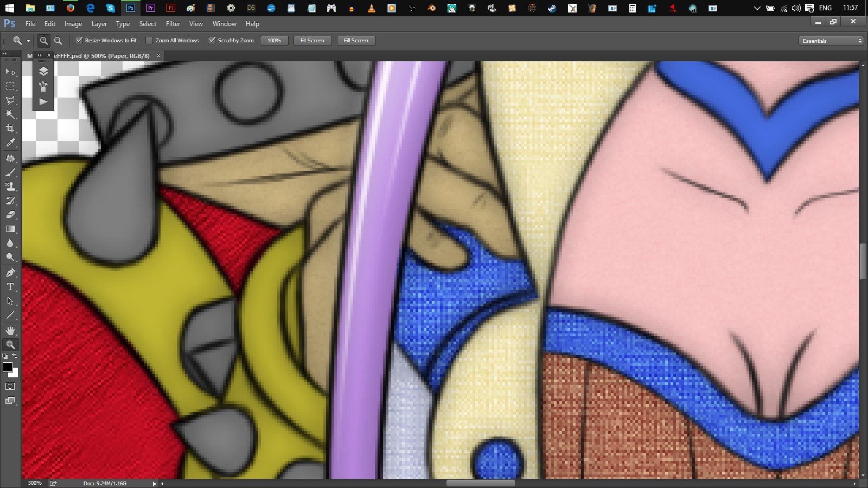Pick the Polygonal Lasso tool
Image resolution: width=868 pixels, height=488 pixels.
pyautogui.click(x=10, y=100)
